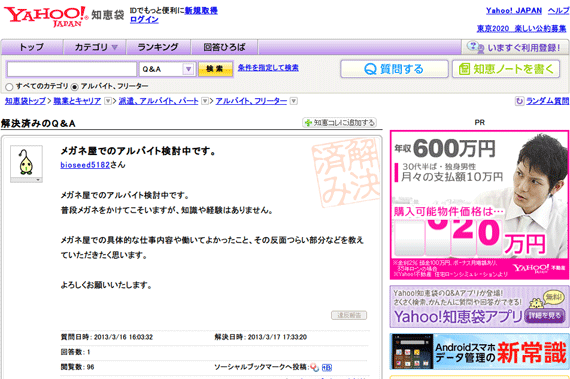Expand dropdown after 職業とキャリア breadcrumb

tap(108, 101)
